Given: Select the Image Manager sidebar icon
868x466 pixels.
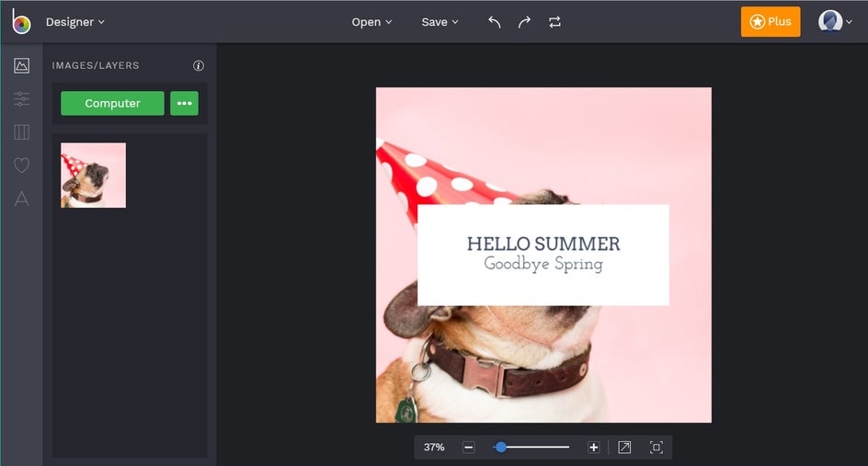Looking at the screenshot, I should 21,66.
